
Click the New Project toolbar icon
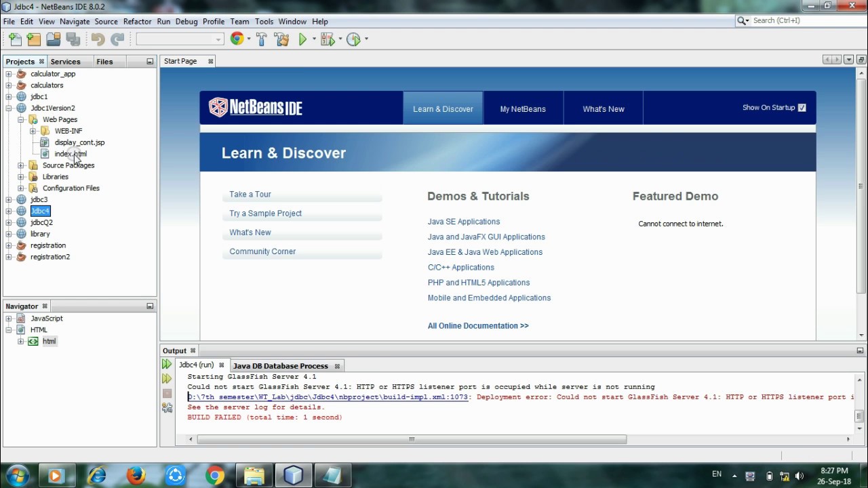(x=34, y=39)
